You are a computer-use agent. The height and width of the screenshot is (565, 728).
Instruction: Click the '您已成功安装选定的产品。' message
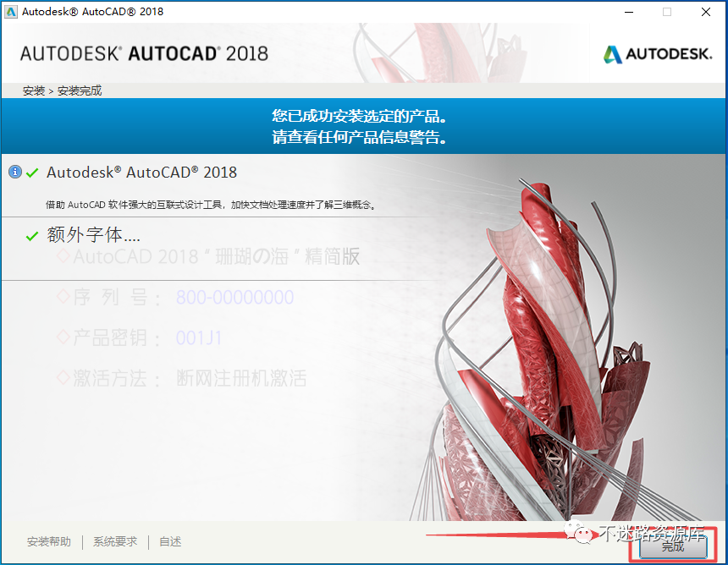pyautogui.click(x=360, y=116)
